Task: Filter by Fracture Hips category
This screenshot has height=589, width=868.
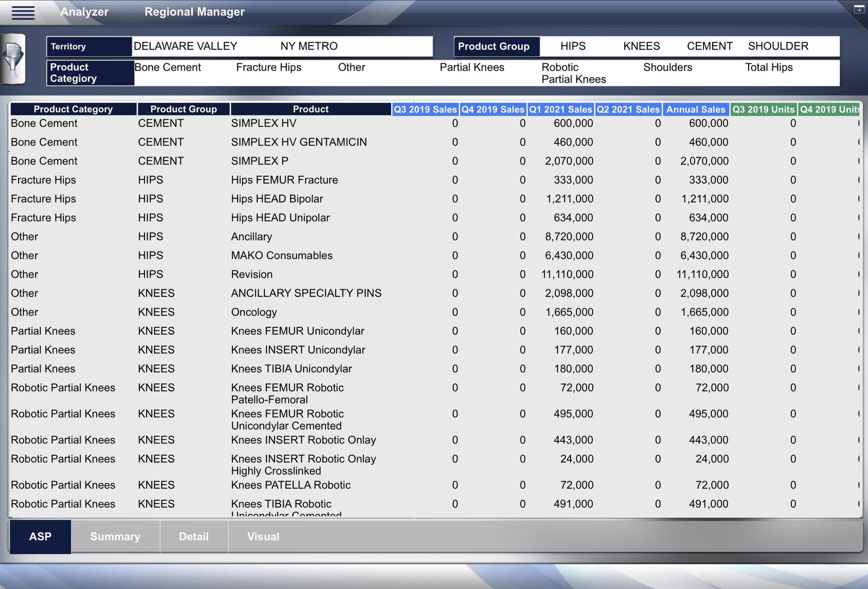Action: (x=268, y=67)
